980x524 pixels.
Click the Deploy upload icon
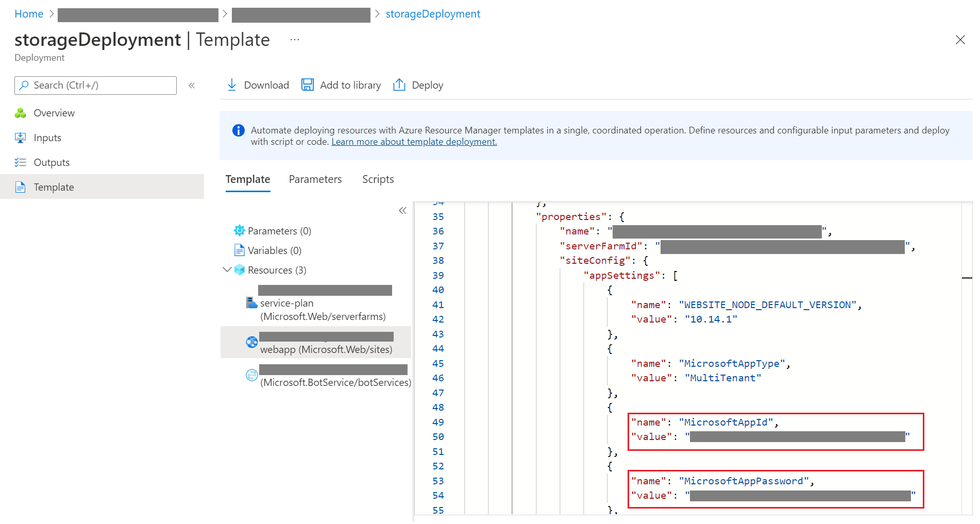[x=399, y=85]
